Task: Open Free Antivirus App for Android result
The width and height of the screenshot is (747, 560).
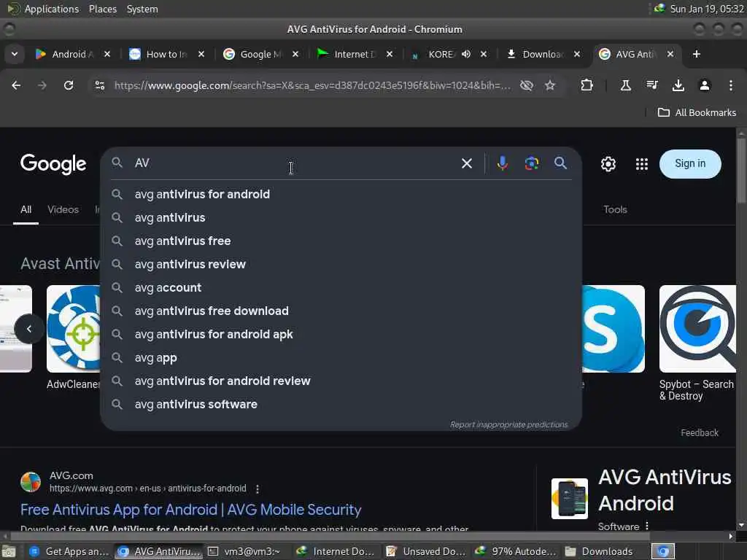Action: tap(190, 510)
